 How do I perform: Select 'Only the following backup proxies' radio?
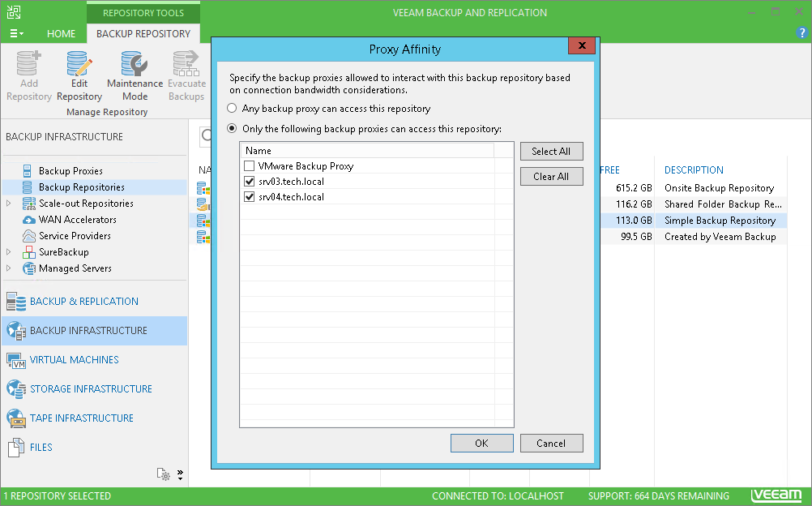232,129
